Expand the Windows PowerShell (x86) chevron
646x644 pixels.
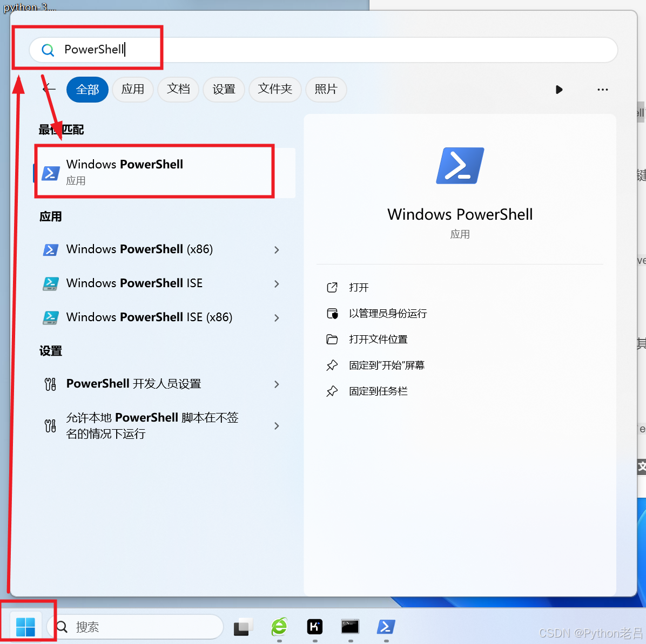(277, 250)
